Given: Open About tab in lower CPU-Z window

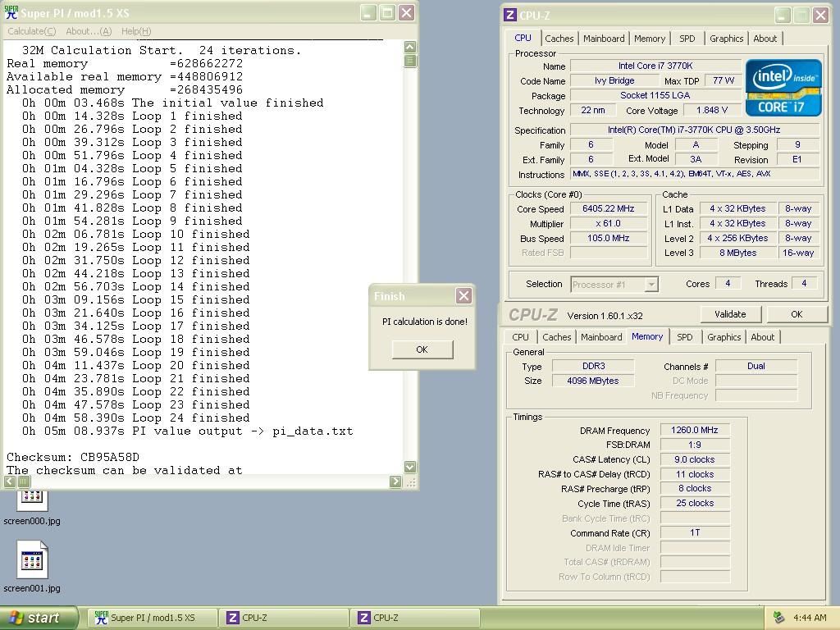Looking at the screenshot, I should click(x=762, y=337).
